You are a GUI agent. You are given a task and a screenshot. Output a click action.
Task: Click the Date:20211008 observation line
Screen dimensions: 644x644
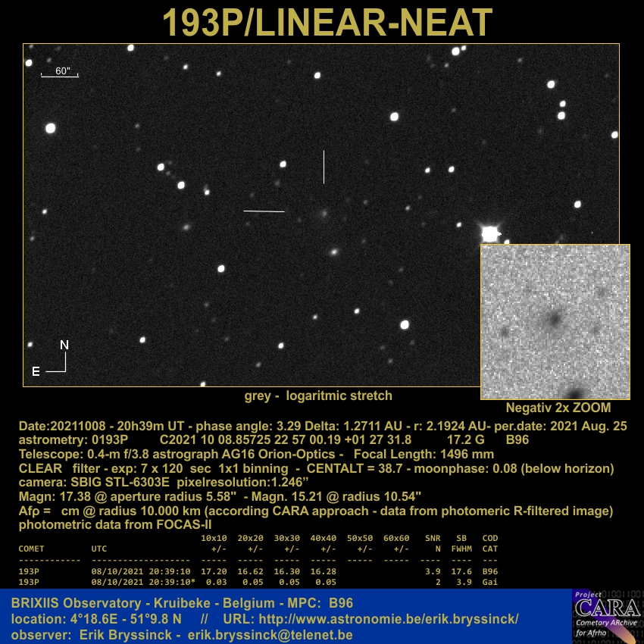tap(323, 426)
